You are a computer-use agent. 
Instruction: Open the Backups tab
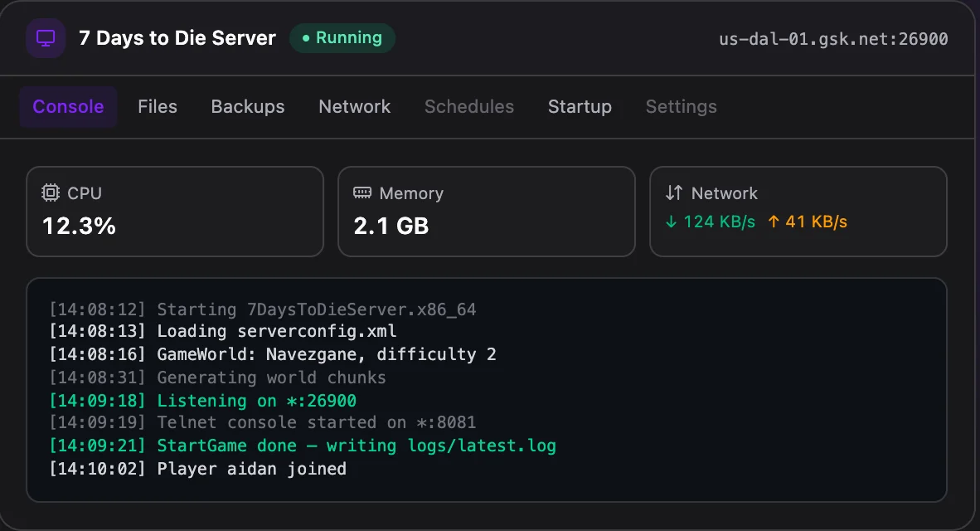248,107
